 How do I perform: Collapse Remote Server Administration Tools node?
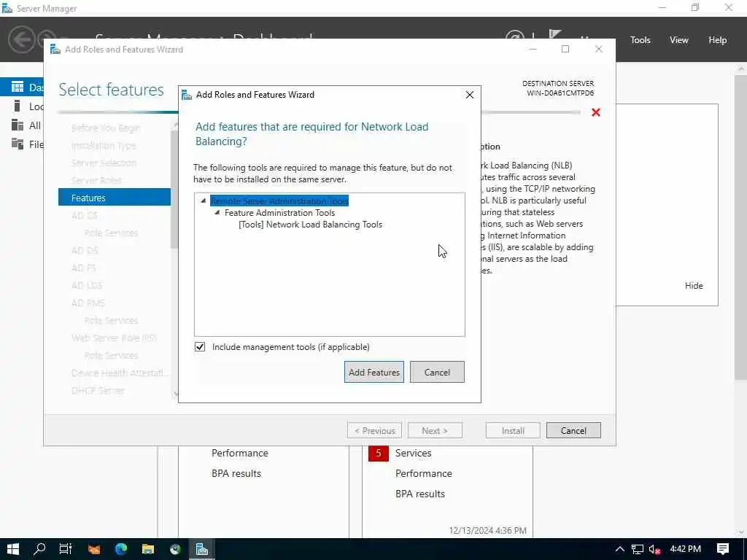(204, 201)
